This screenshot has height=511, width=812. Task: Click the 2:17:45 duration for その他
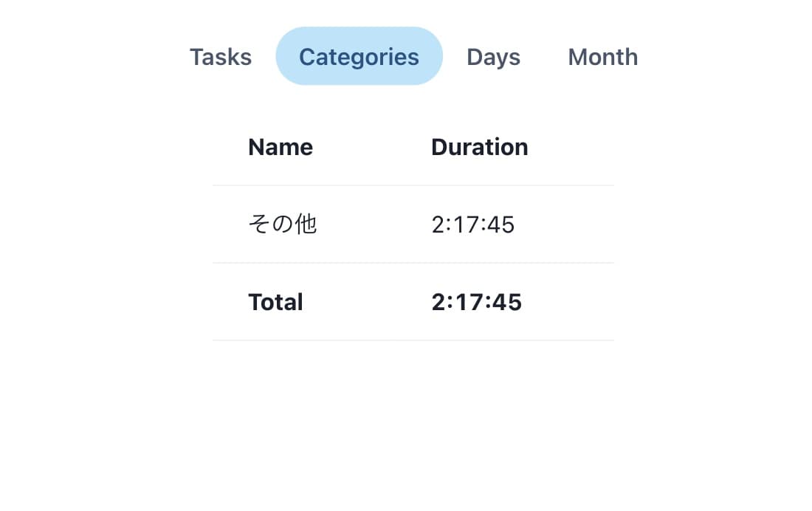tap(472, 224)
